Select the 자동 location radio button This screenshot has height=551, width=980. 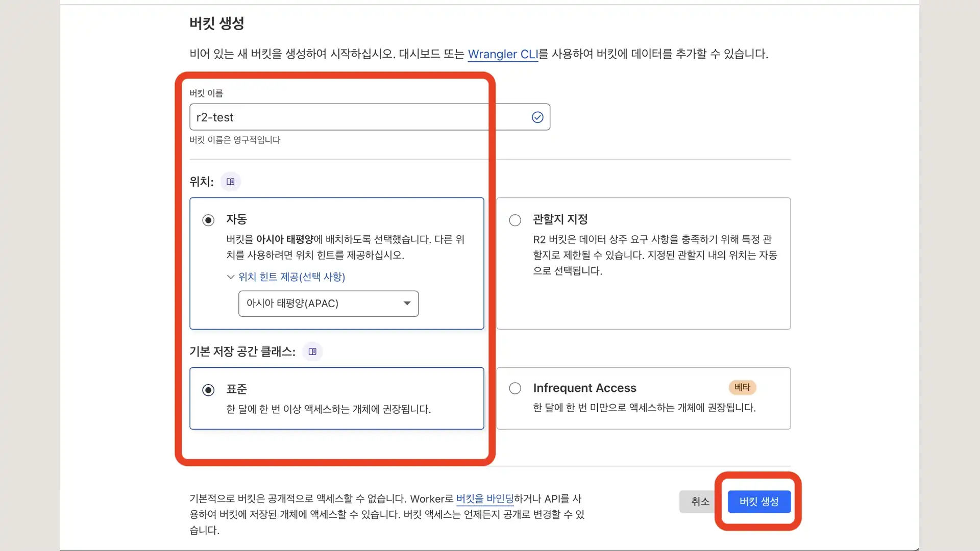coord(208,220)
